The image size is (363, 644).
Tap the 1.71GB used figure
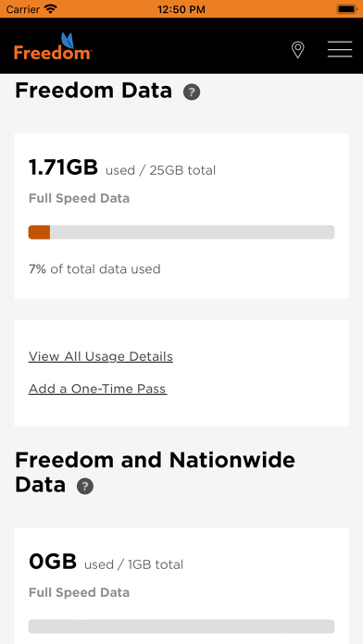[x=63, y=167]
